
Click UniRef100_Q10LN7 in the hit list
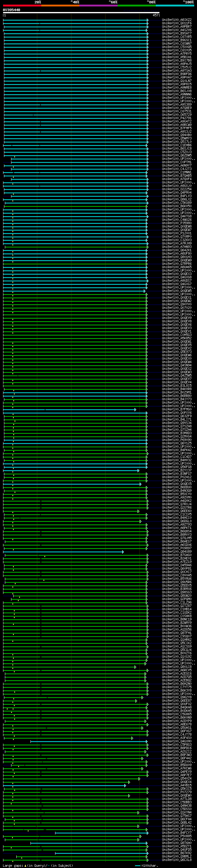pyautogui.click(x=177, y=81)
